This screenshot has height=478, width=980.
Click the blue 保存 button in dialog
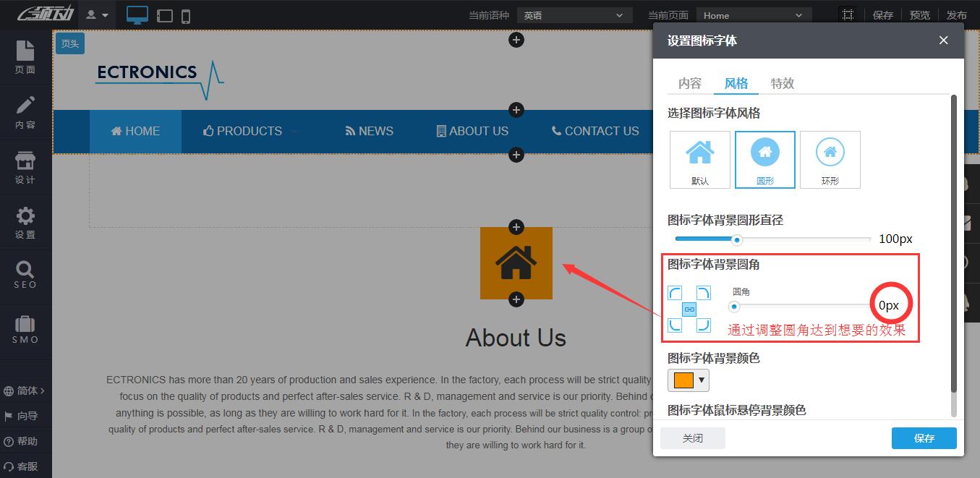(x=924, y=438)
